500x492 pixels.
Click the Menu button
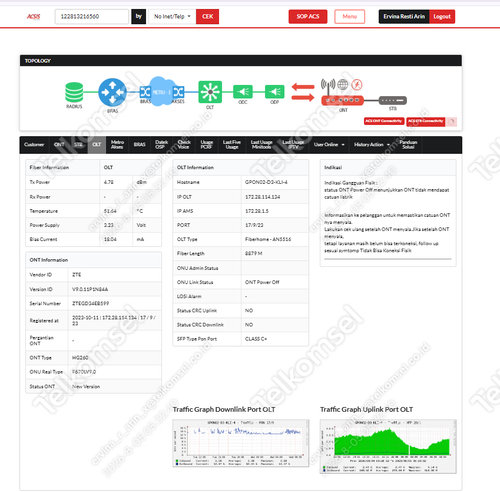pyautogui.click(x=350, y=16)
